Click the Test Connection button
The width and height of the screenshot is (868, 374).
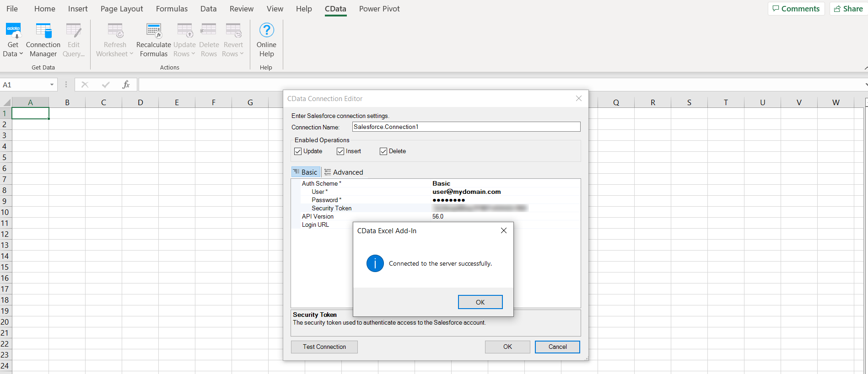[x=324, y=347]
